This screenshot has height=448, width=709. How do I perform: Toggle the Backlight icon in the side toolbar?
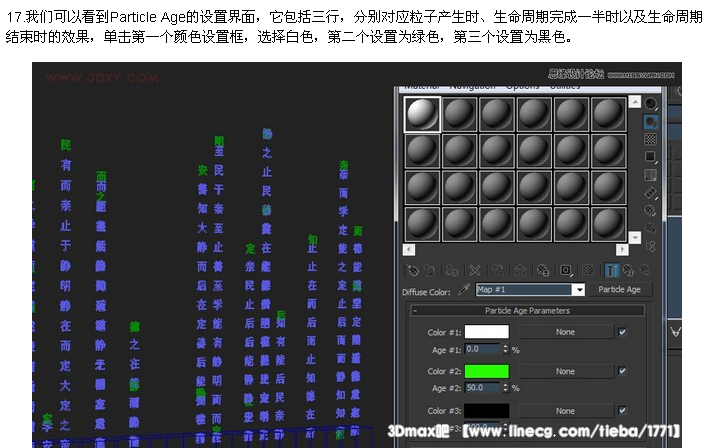650,122
